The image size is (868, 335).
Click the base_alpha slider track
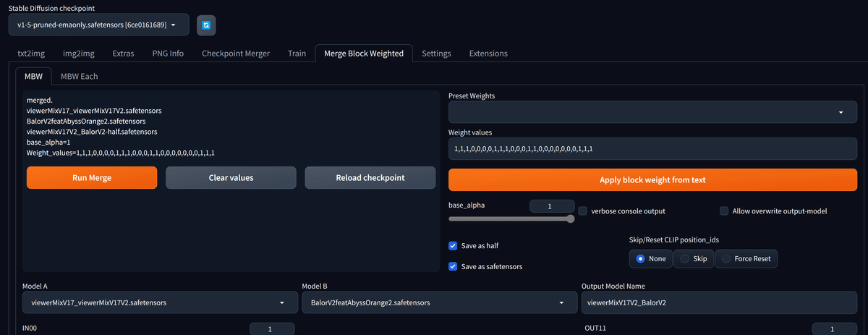pyautogui.click(x=511, y=219)
